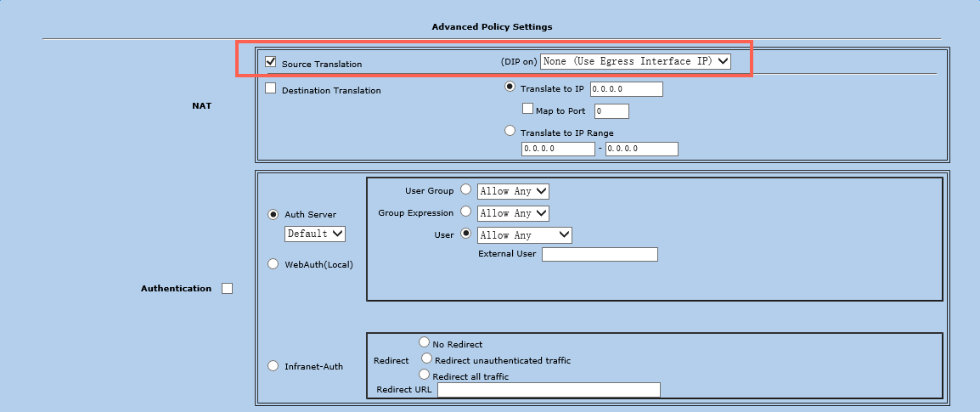Screen dimensions: 980x412
Task: Click the Advanced Policy Settings heading
Action: 492,27
